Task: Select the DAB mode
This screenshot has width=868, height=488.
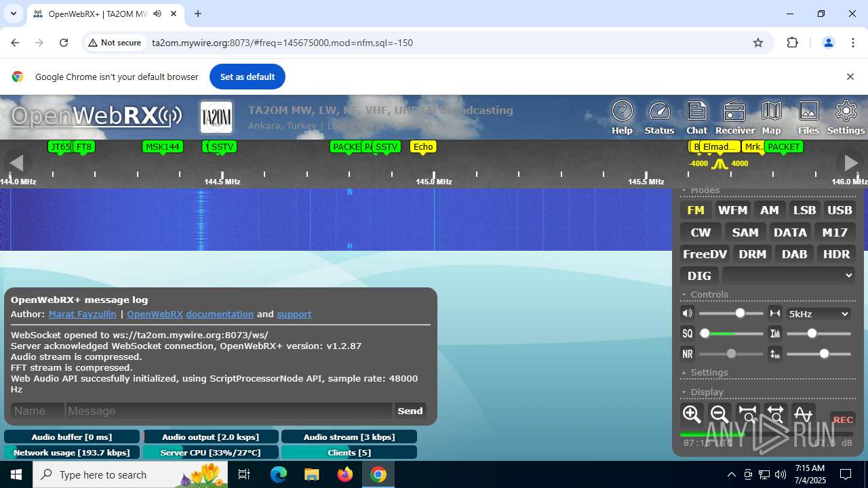Action: pyautogui.click(x=794, y=254)
